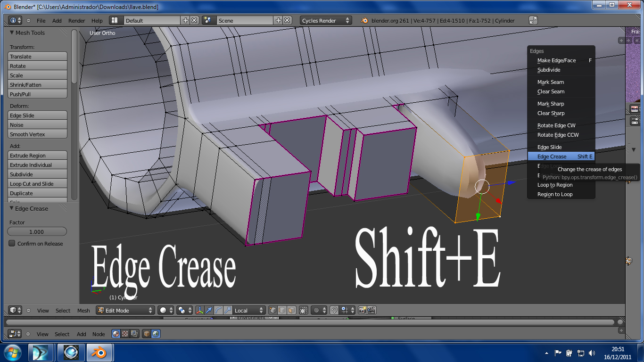Adjust the Factor 1.000 slider
This screenshot has height=362, width=644.
[x=37, y=232]
